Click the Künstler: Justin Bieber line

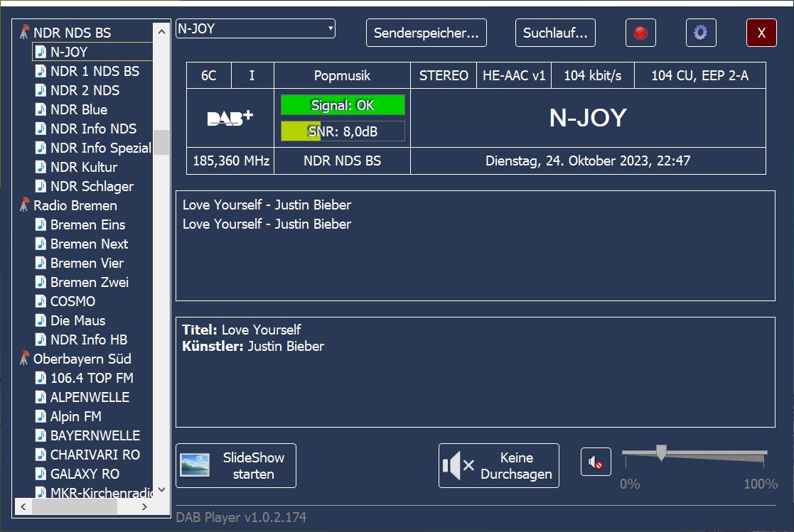coord(253,346)
